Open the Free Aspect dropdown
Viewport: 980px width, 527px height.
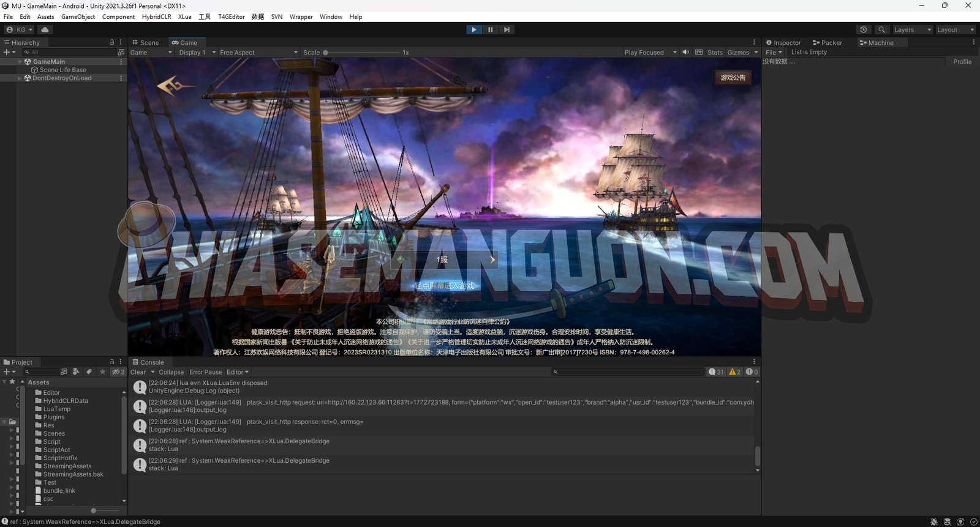click(x=258, y=53)
